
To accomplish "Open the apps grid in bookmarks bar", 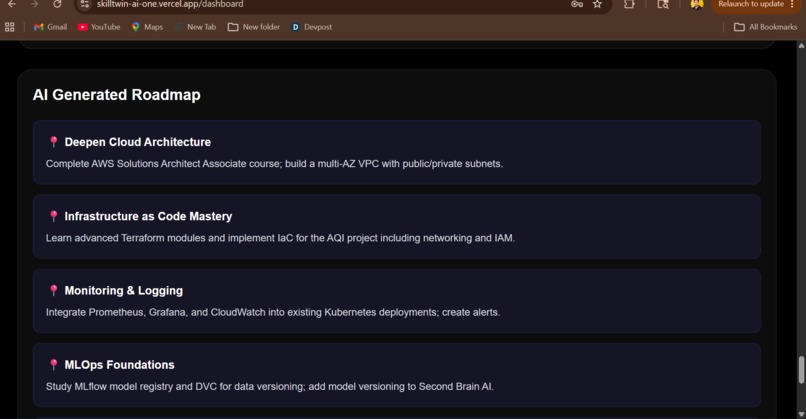I will click(10, 27).
